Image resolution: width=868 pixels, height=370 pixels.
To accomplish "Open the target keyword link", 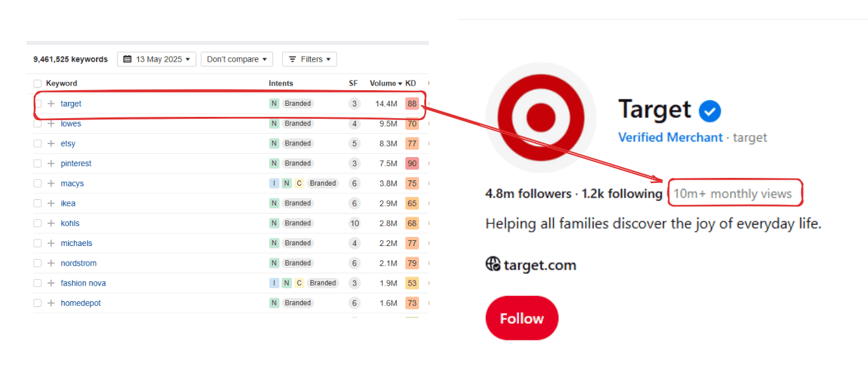I will (71, 104).
